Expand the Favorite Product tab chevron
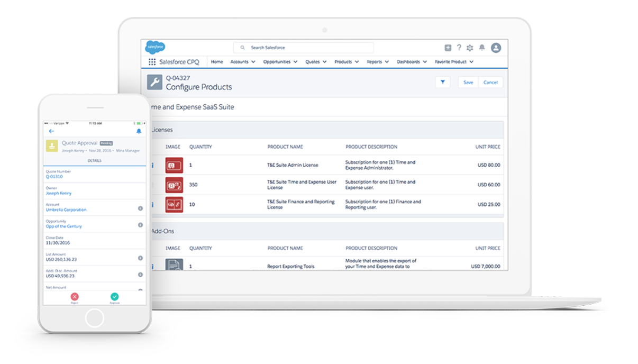The width and height of the screenshot is (638, 364). 471,62
